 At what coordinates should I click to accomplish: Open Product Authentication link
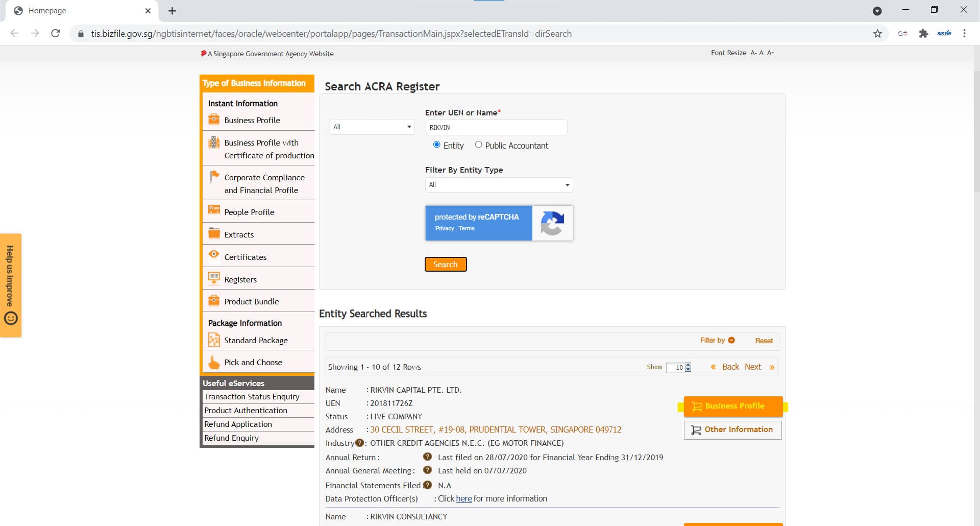(246, 410)
